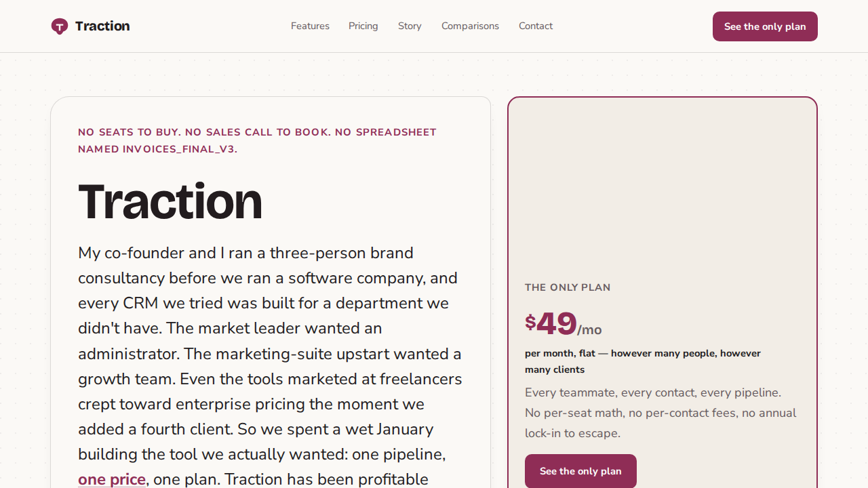868x488 pixels.
Task: Open the Features nav item
Action: tap(310, 26)
